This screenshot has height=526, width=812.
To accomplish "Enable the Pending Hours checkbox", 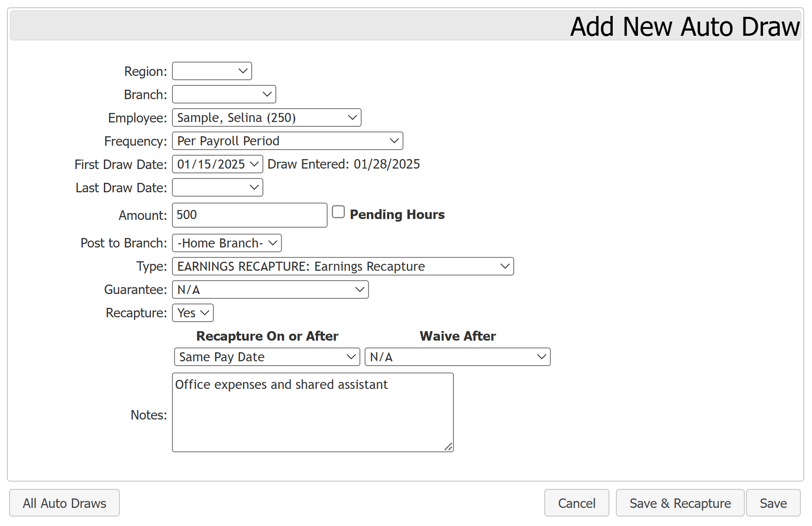I will pyautogui.click(x=338, y=212).
